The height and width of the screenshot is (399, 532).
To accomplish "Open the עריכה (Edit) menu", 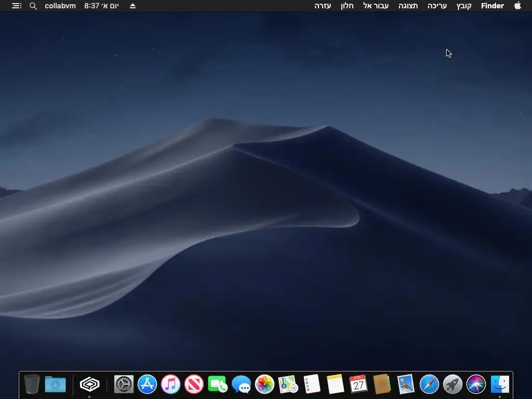I will [437, 6].
